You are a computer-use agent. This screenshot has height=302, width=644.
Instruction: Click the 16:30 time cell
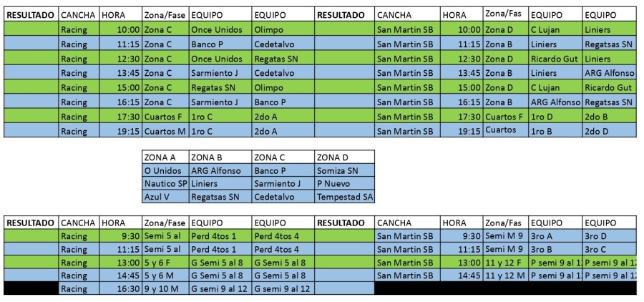click(x=120, y=289)
